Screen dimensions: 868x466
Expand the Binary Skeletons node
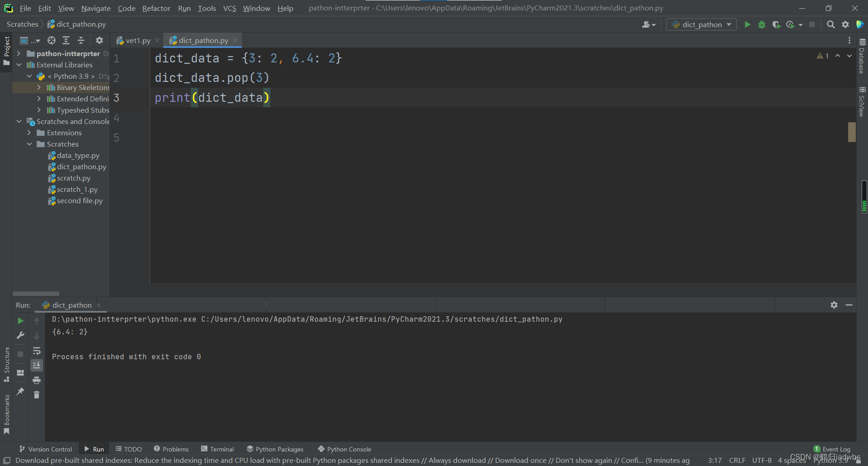pos(39,87)
